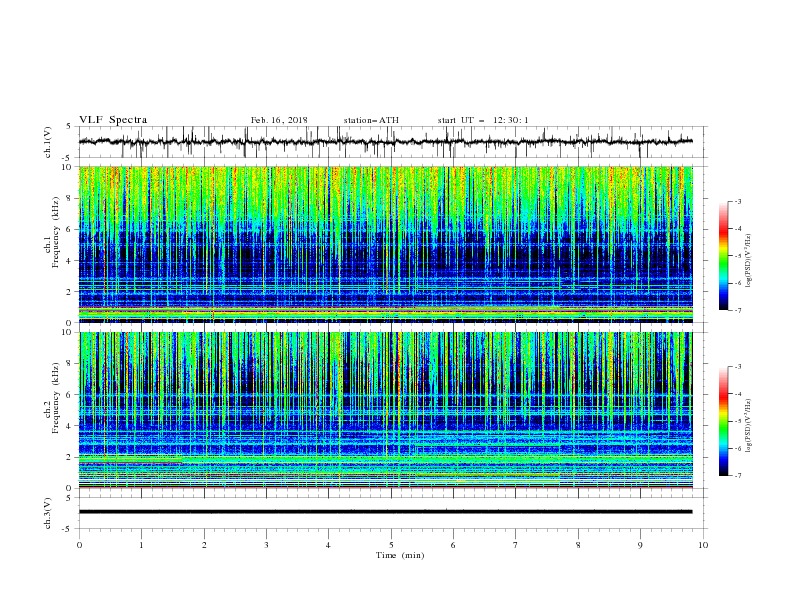Click the 'station=ATH' label
792x612 pixels.
click(371, 120)
